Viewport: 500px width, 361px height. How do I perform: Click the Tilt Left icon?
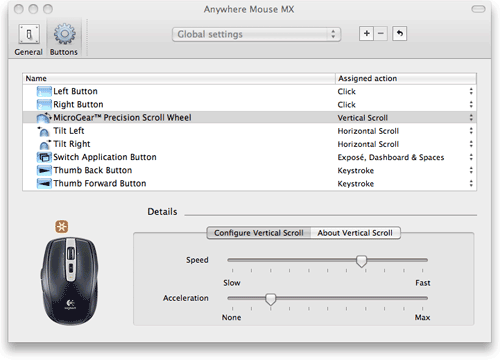[44, 131]
